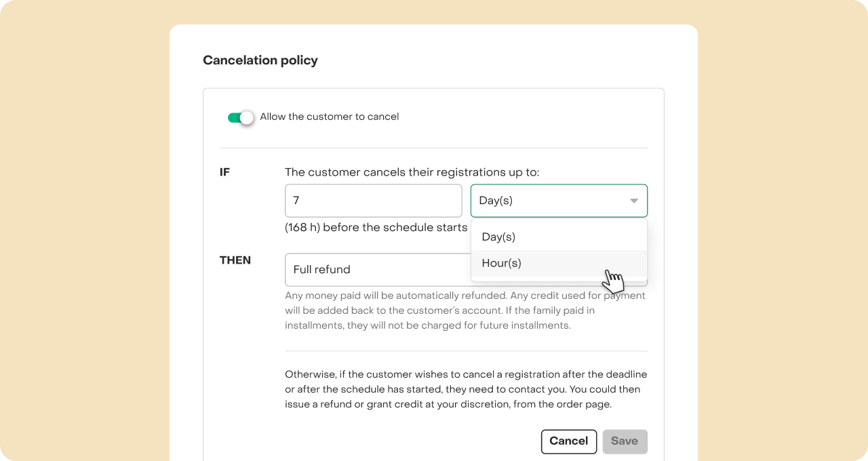Screen dimensions: 868x461
Task: Open the Full refund dropdown
Action: coord(378,270)
